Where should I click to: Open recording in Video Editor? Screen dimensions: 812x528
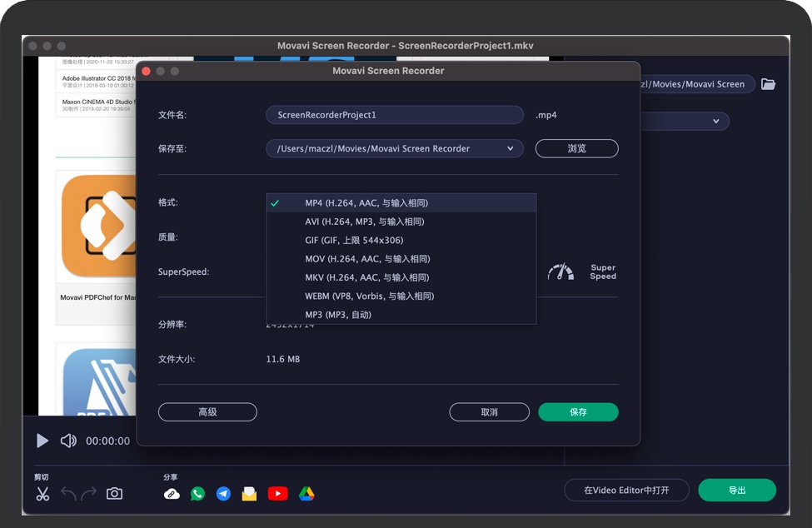click(x=626, y=490)
